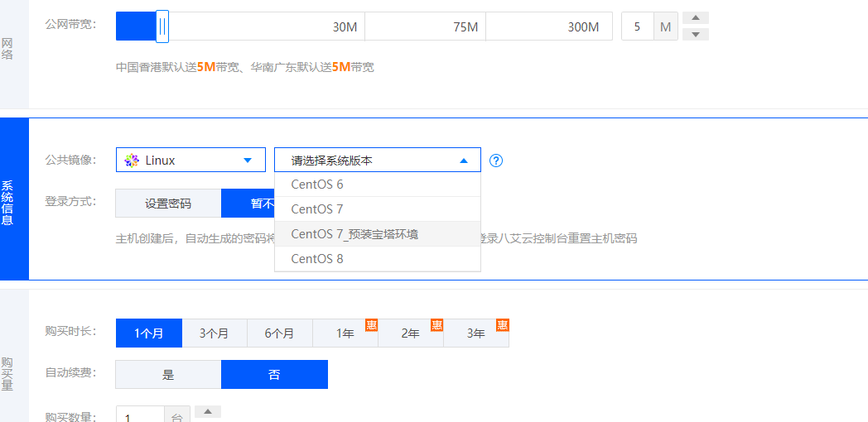Click the help question mark icon

pyautogui.click(x=496, y=161)
